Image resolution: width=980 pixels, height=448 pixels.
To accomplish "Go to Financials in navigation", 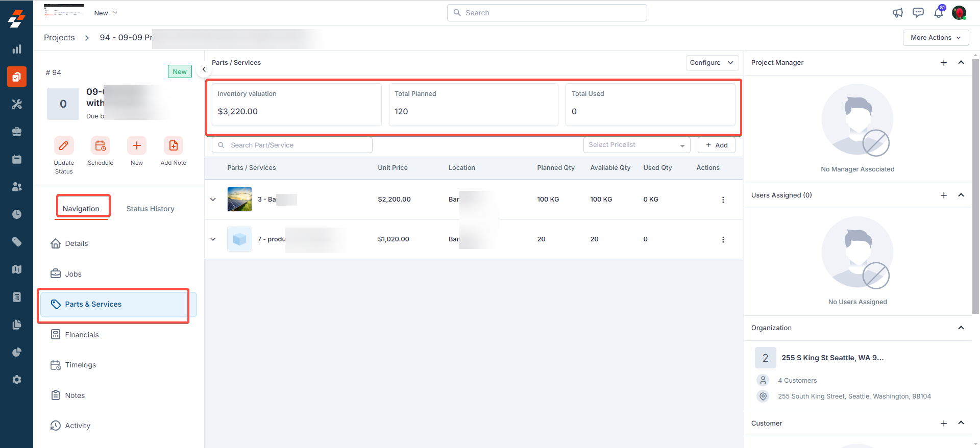I will (x=82, y=335).
